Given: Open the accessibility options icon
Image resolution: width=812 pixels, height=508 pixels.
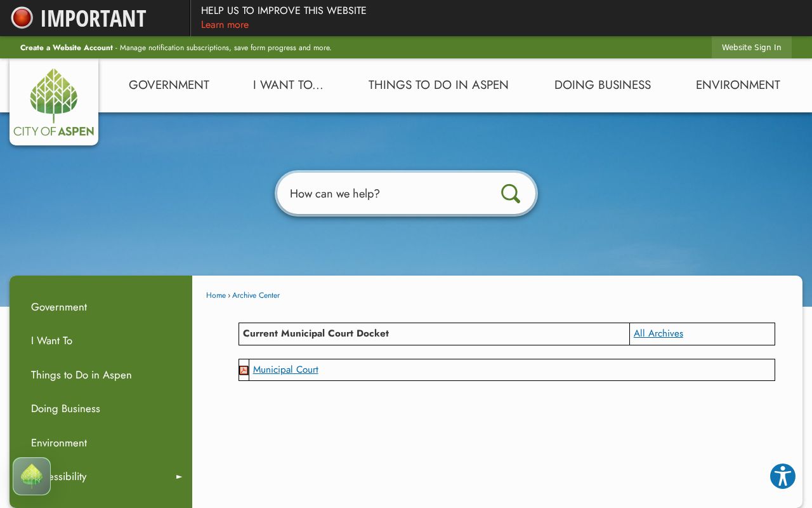Looking at the screenshot, I should [783, 476].
